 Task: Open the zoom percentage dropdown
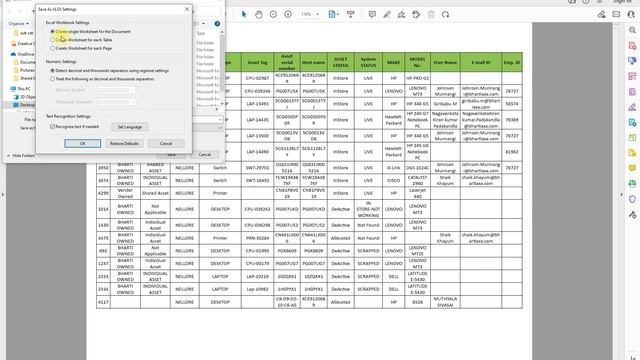click(317, 14)
